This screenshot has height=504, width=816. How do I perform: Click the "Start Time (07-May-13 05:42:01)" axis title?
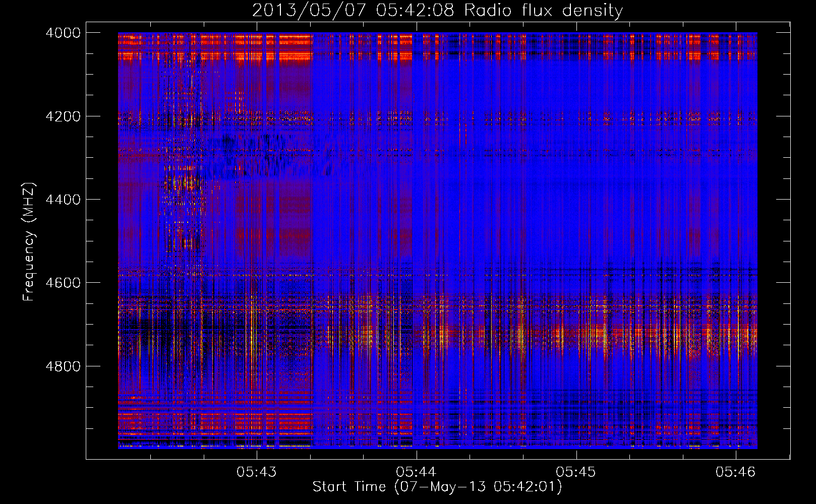pos(437,487)
